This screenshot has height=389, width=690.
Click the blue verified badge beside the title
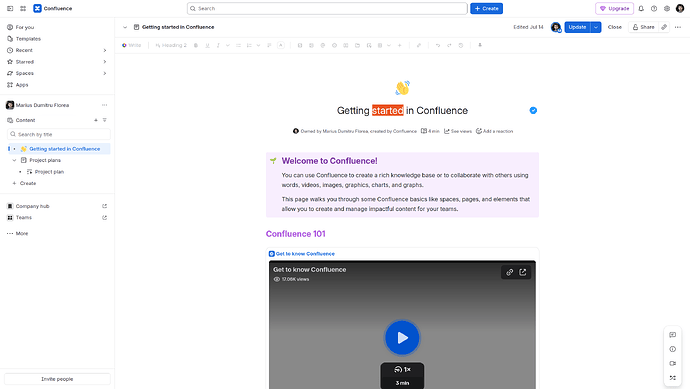(x=533, y=110)
